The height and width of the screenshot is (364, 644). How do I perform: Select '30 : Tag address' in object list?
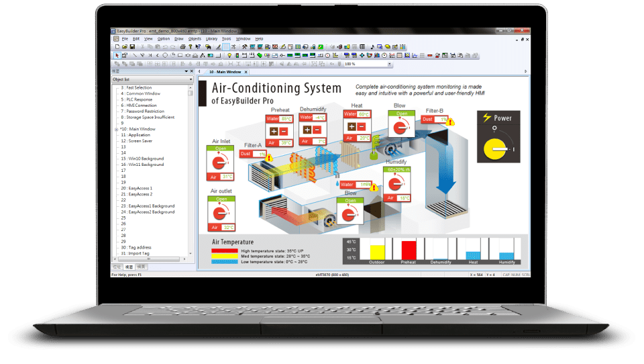136,248
